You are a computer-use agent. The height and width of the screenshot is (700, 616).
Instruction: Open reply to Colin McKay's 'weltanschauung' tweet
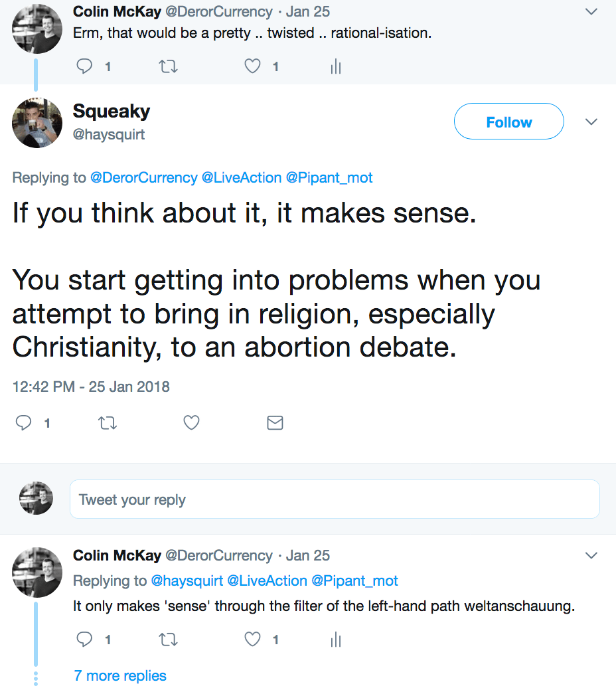click(x=84, y=640)
